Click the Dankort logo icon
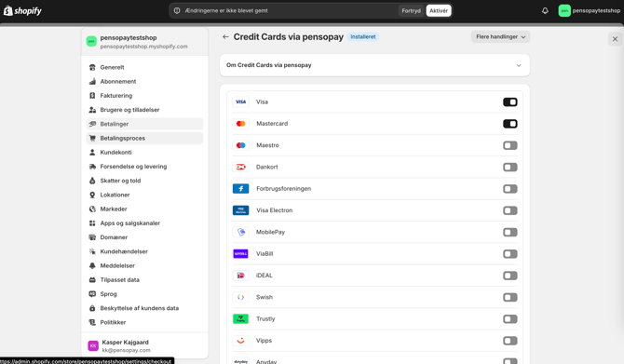The height and width of the screenshot is (364, 624). (x=241, y=167)
